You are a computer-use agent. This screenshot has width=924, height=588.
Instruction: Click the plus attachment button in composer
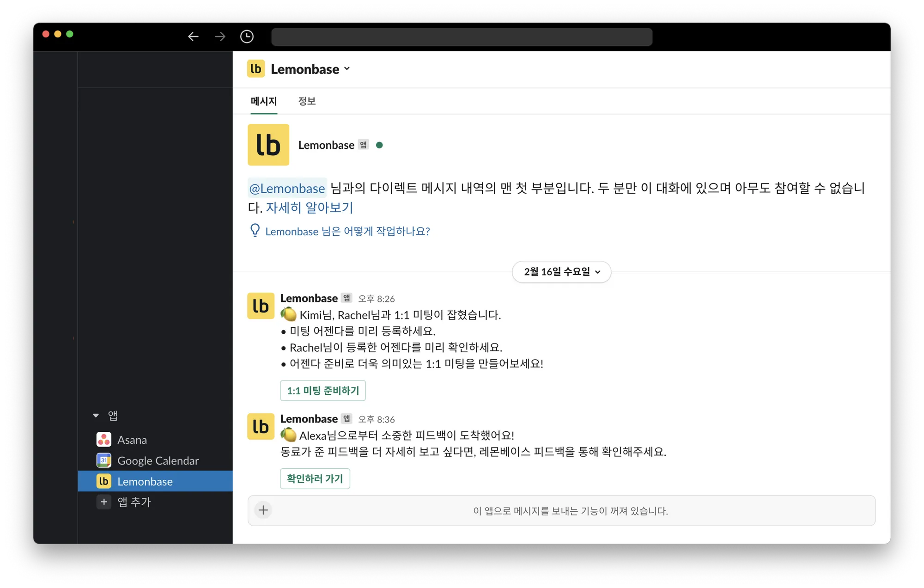263,510
